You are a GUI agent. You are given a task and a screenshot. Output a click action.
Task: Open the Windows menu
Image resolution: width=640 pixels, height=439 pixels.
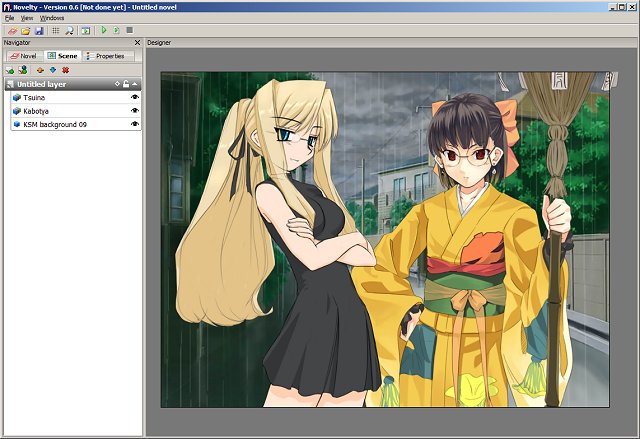click(x=52, y=18)
